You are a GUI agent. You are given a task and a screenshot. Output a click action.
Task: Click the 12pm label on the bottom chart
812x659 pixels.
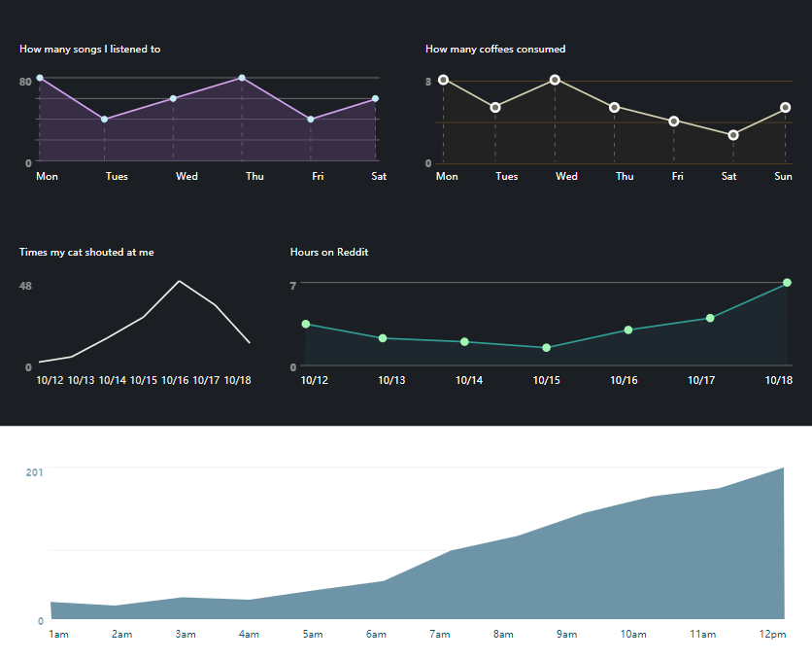click(x=772, y=634)
